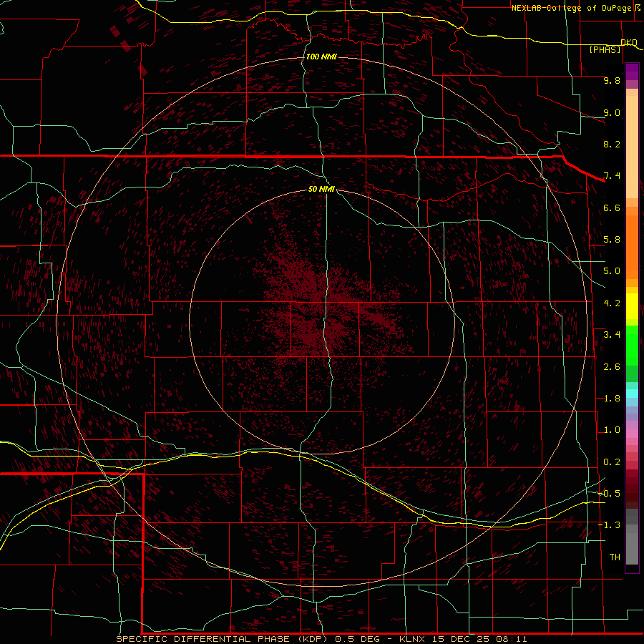Select the 7.4 scale value
This screenshot has width=644, height=644.
[x=612, y=176]
